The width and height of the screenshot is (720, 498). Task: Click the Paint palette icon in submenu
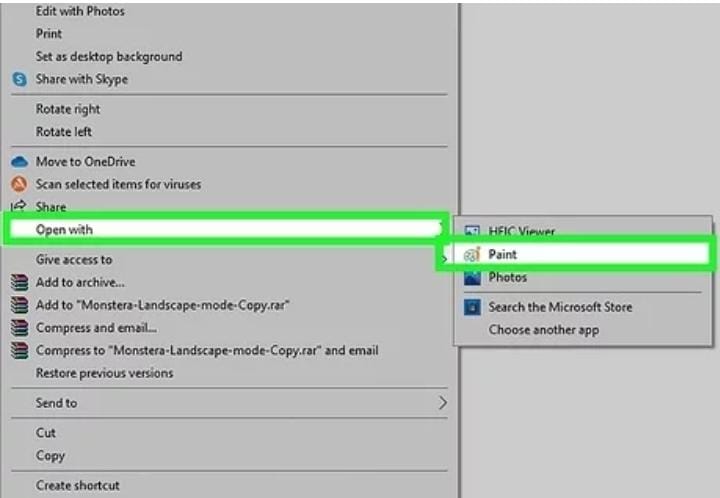(473, 255)
